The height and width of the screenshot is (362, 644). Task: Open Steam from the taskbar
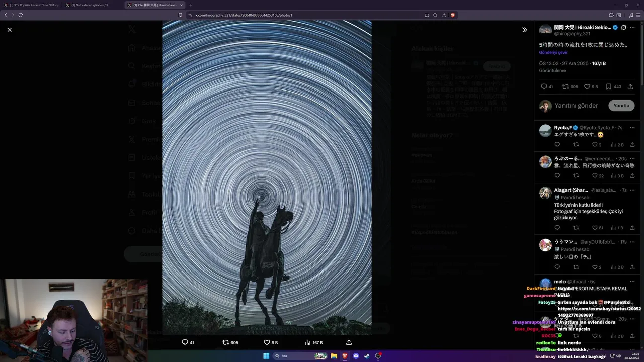pyautogui.click(x=367, y=356)
